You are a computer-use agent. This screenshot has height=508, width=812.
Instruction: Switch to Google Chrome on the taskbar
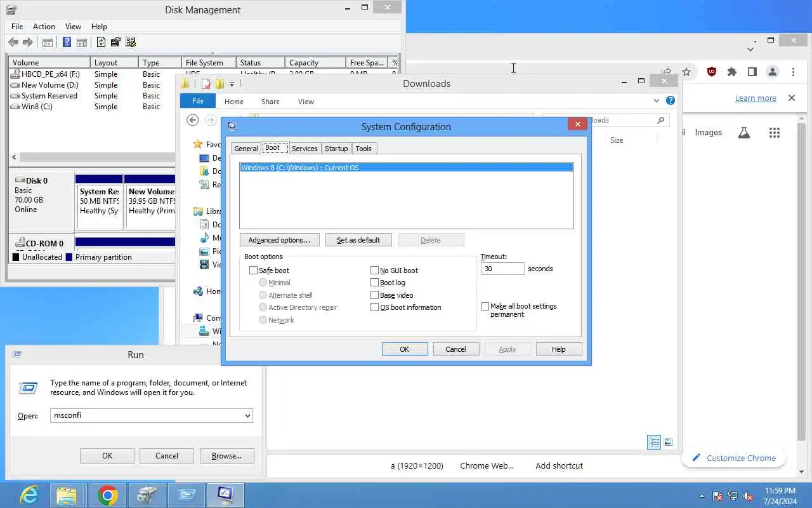108,495
